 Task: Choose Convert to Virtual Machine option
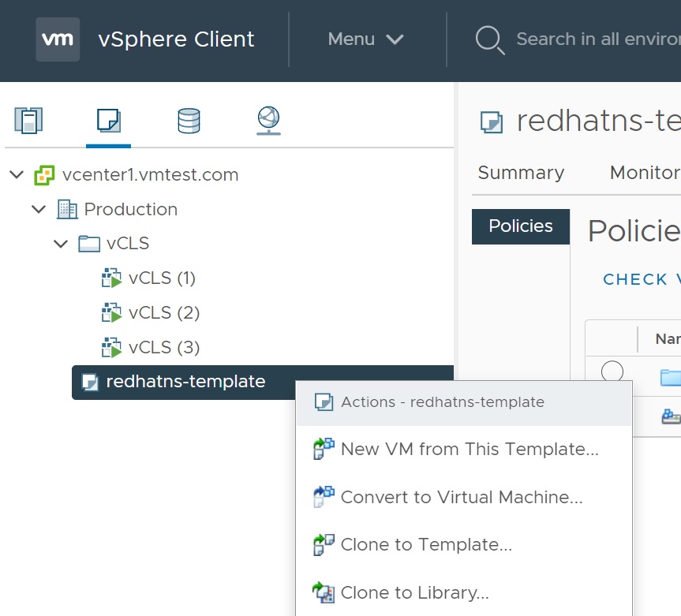(x=461, y=498)
